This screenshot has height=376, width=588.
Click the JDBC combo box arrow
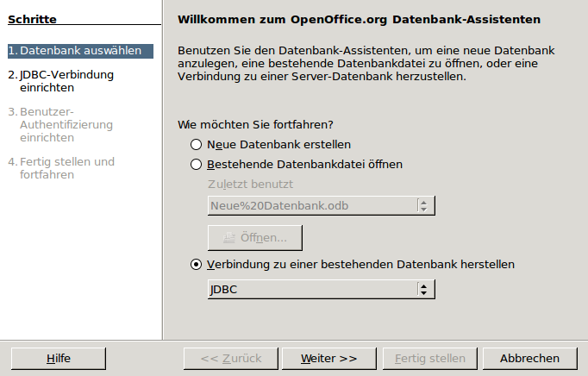point(422,290)
